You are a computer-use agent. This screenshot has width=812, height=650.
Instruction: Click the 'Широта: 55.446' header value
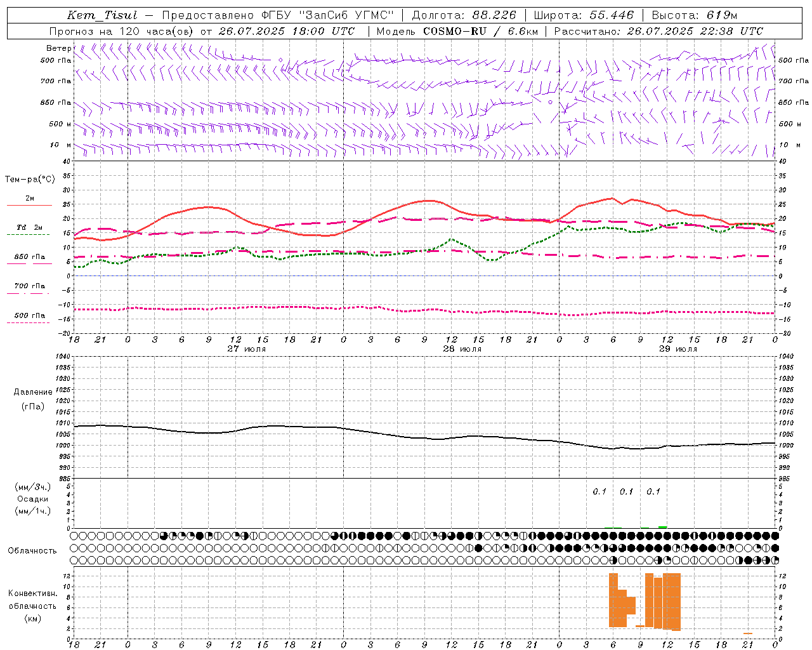pyautogui.click(x=584, y=15)
